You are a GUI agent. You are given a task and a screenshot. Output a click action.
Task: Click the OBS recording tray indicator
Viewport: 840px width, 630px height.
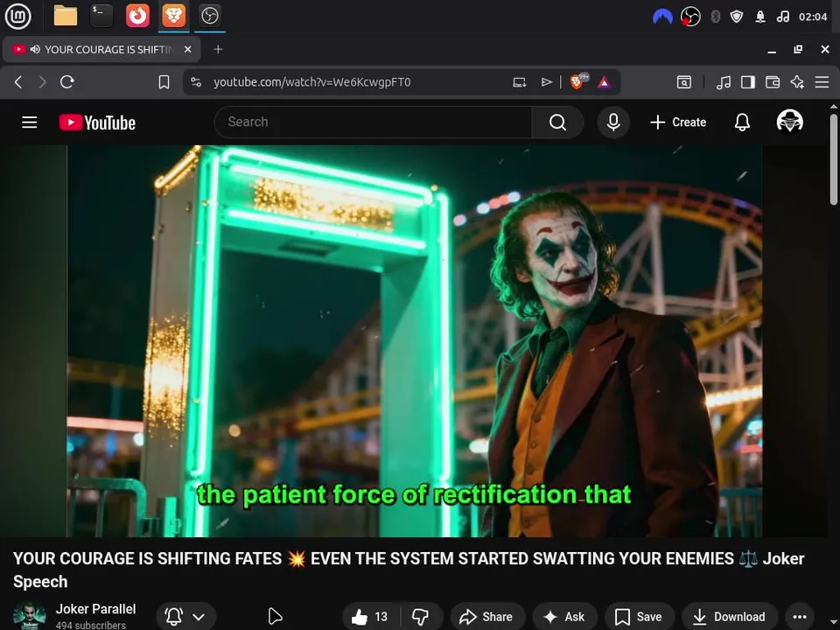[x=690, y=17]
